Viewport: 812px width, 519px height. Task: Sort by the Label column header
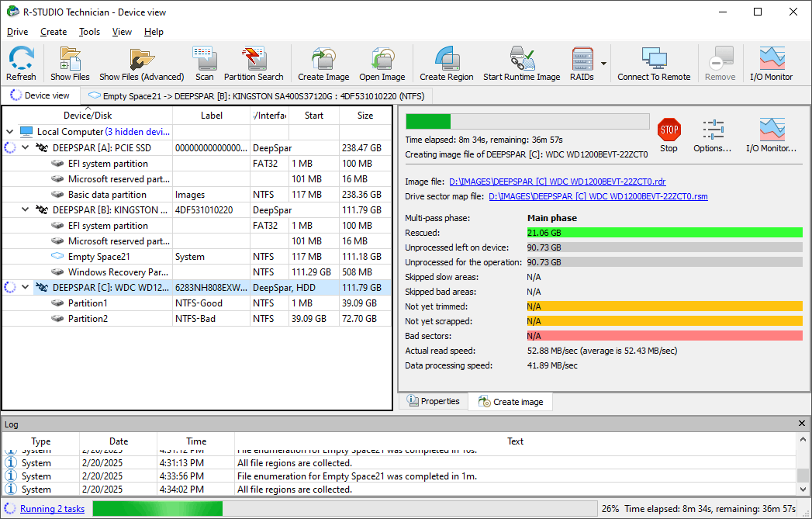tap(211, 116)
